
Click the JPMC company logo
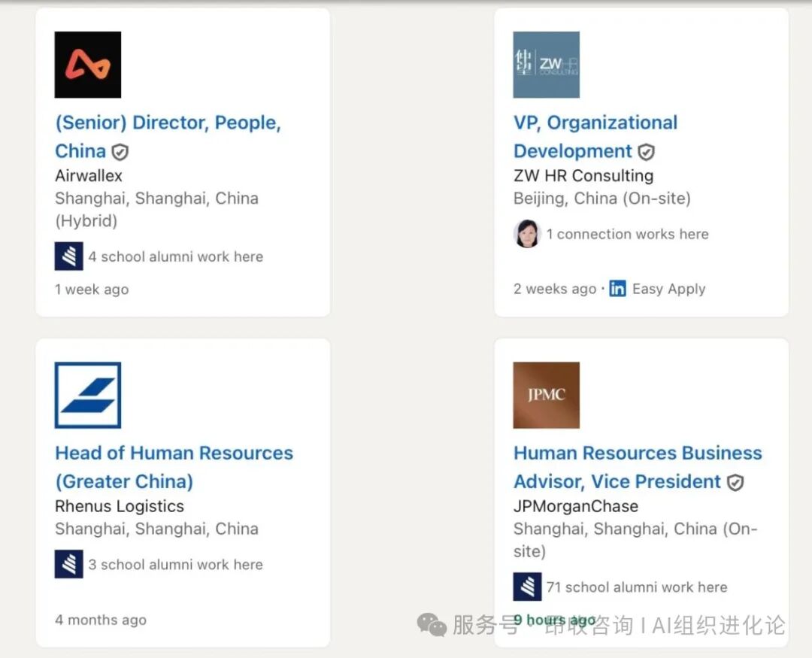(x=546, y=395)
